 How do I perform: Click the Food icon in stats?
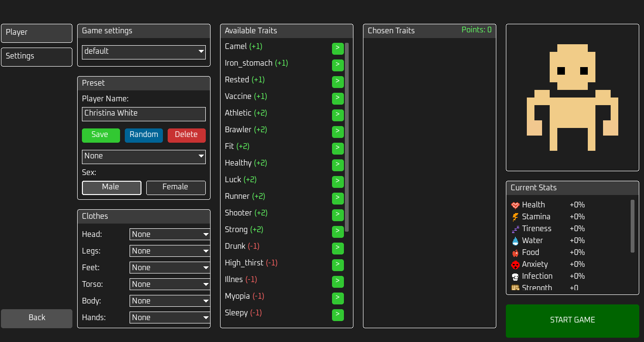(515, 253)
